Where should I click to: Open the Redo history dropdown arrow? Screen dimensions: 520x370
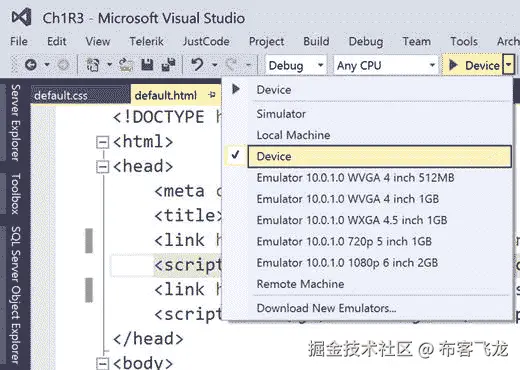click(x=248, y=64)
